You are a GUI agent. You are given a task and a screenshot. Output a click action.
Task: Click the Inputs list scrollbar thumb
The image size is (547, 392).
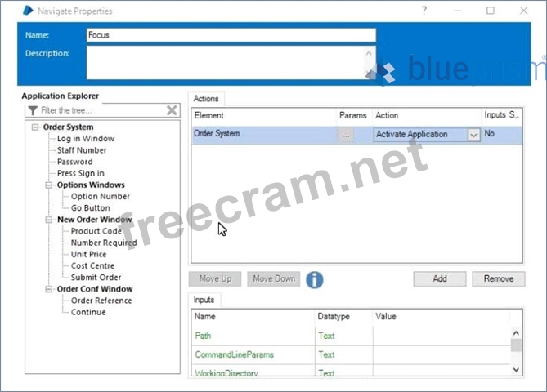pos(516,345)
